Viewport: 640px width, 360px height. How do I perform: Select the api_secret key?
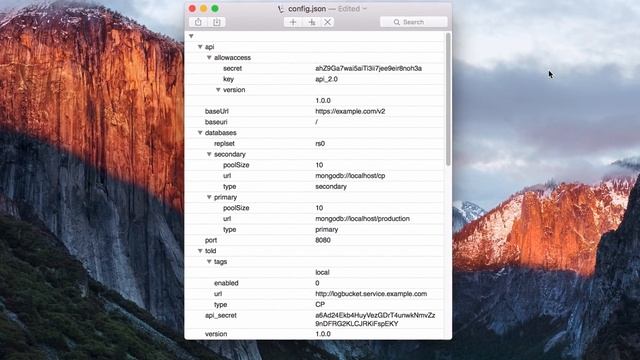[220, 316]
